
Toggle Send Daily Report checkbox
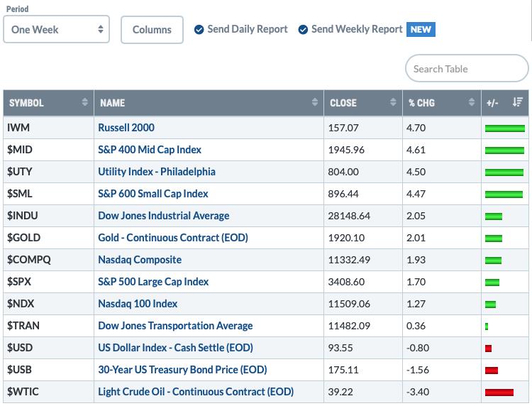[199, 30]
